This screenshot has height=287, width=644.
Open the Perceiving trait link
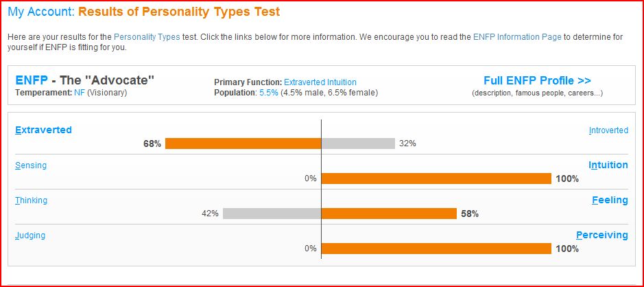601,235
